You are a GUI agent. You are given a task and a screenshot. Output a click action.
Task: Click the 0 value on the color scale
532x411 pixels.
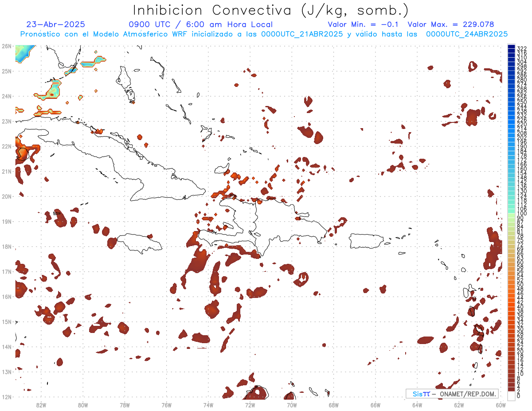[x=519, y=396]
